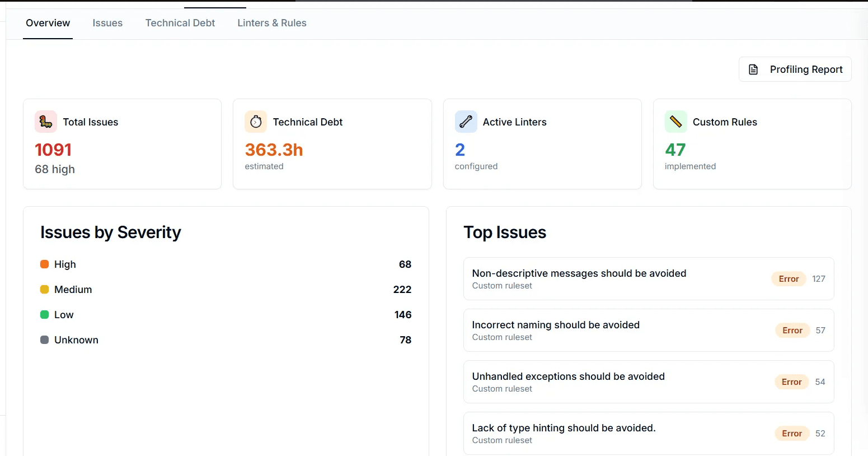Image resolution: width=868 pixels, height=456 pixels.
Task: Click the Error badge on Unhandled exceptions
Action: [x=791, y=381]
